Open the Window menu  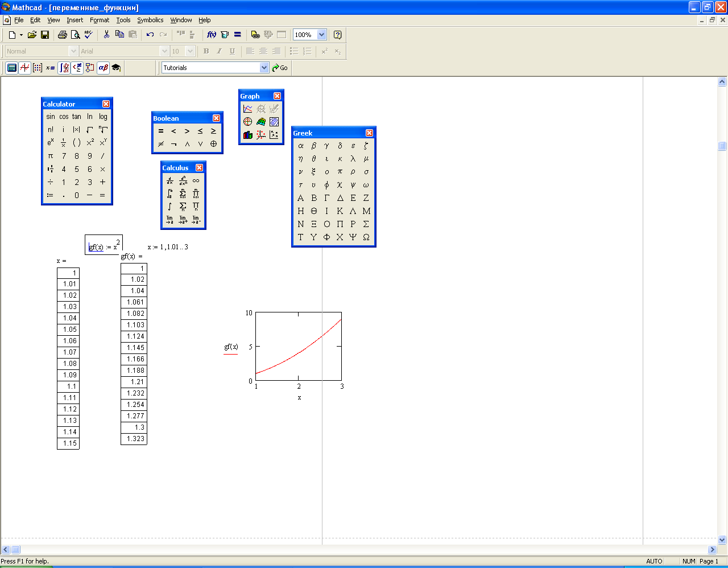pos(181,20)
